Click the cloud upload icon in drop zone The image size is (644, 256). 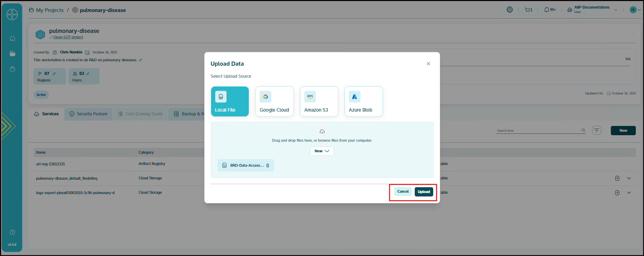click(322, 132)
